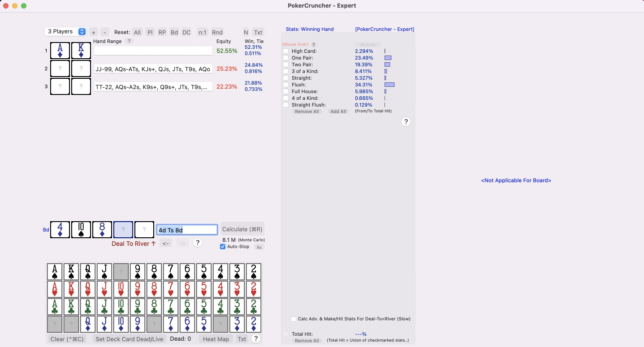This screenshot has width=644, height=347.
Task: Step board back with <- arrow
Action: tap(166, 243)
